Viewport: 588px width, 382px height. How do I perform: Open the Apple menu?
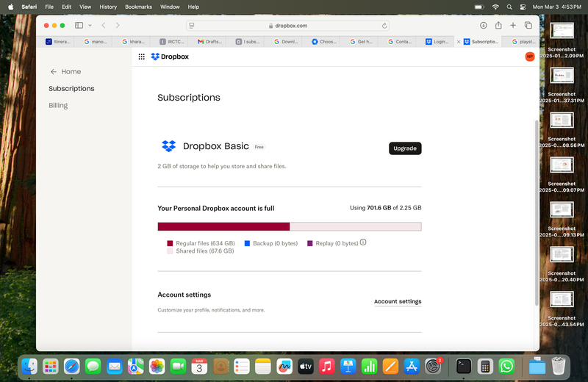11,7
